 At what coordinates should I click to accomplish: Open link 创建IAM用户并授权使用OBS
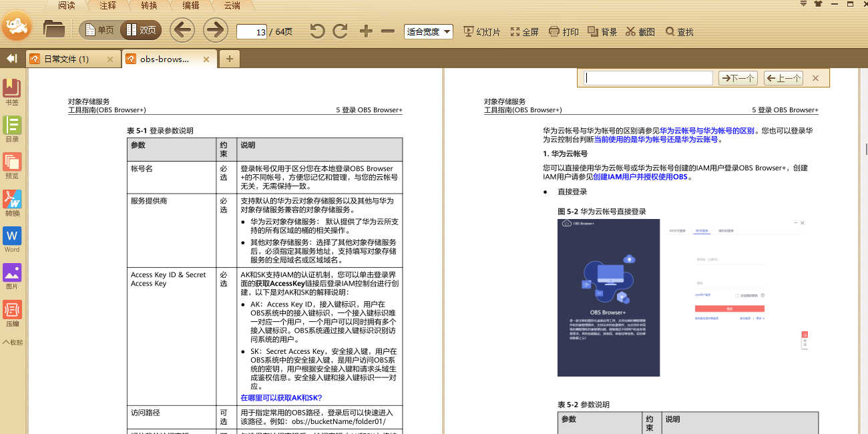(640, 177)
